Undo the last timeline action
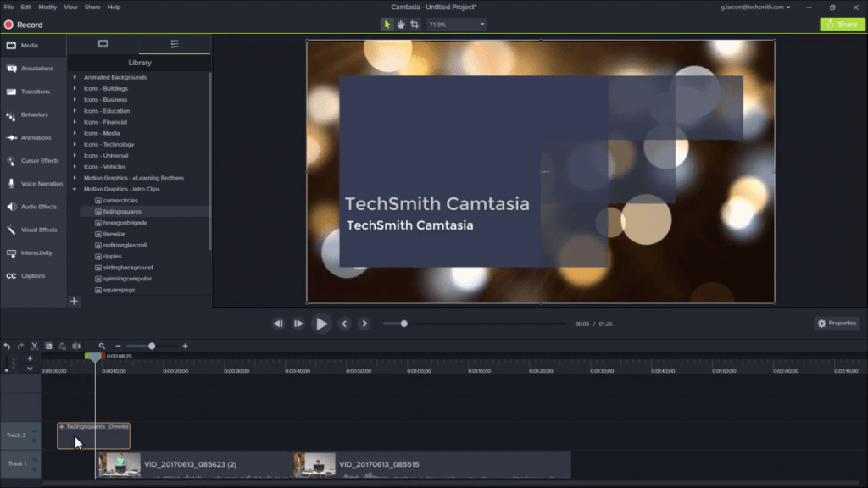The width and height of the screenshot is (868, 488). (x=7, y=347)
